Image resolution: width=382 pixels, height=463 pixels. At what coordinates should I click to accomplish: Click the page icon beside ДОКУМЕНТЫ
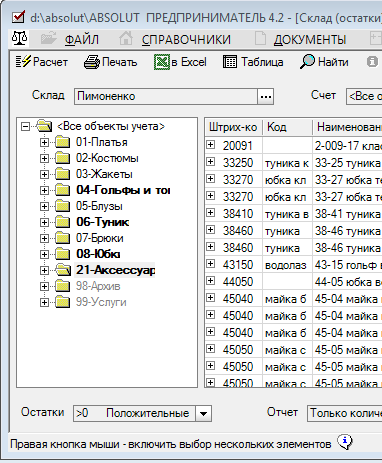(x=260, y=39)
